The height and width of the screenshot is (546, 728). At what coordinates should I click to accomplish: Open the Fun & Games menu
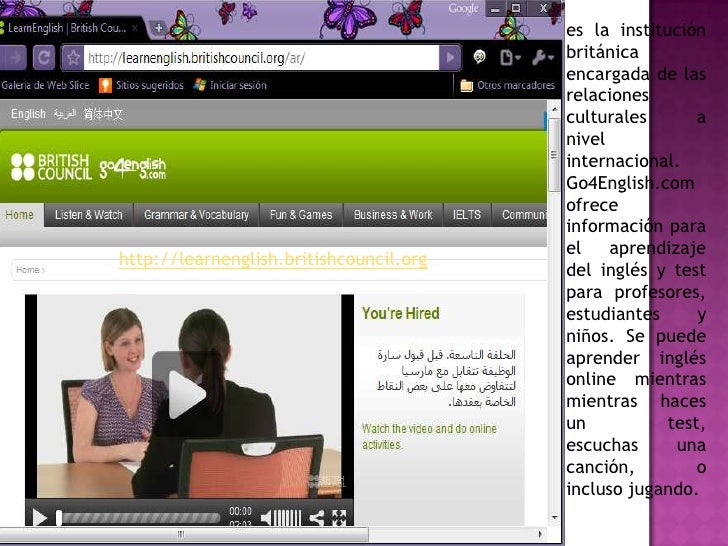301,215
